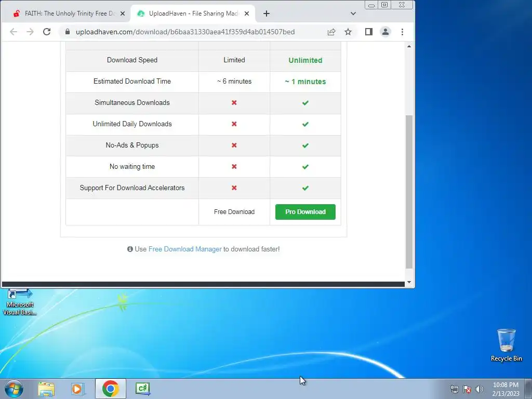Maximize the Chrome window
The width and height of the screenshot is (532, 399).
pyautogui.click(x=384, y=5)
